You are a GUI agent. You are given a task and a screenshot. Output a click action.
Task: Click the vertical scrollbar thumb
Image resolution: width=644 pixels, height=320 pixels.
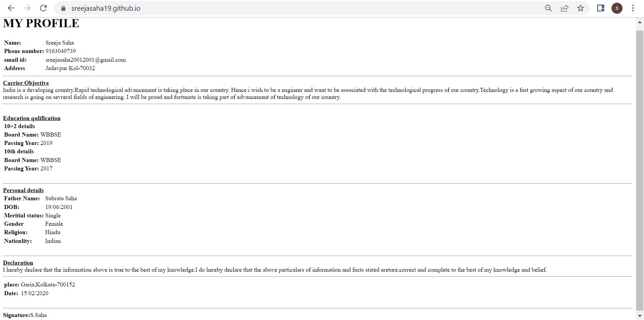pos(640,168)
